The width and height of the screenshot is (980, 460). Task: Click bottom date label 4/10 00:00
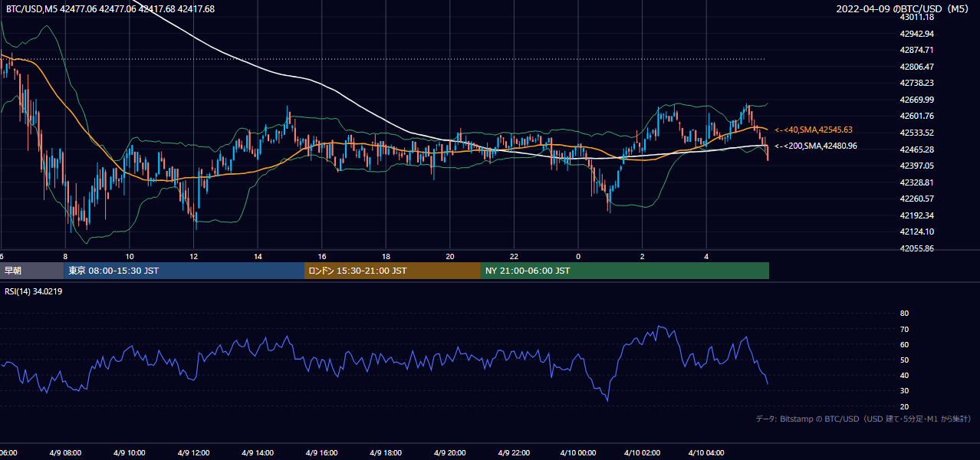[579, 453]
